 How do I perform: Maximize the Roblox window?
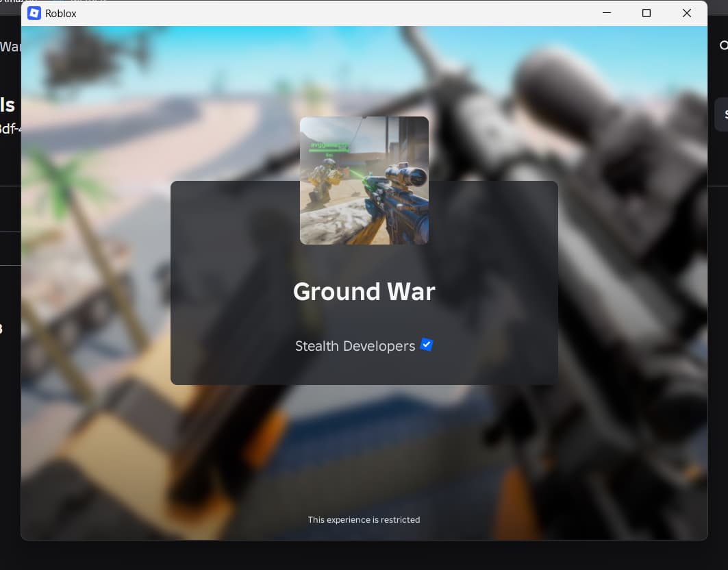coord(647,13)
